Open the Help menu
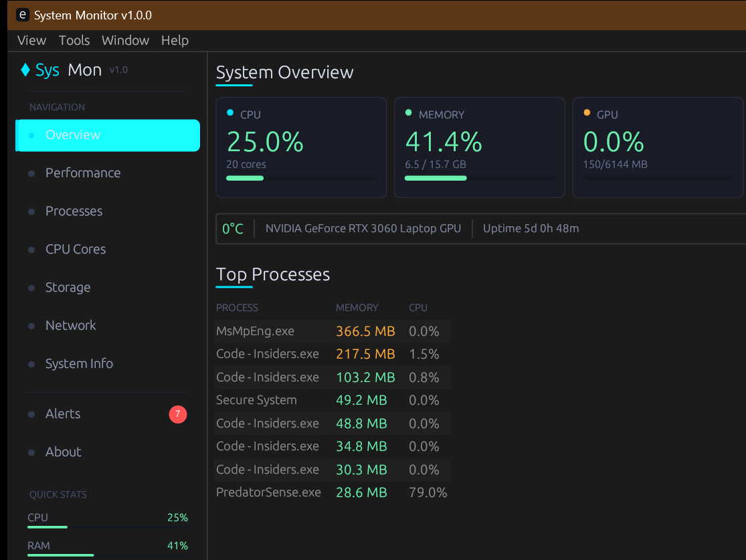 click(175, 40)
